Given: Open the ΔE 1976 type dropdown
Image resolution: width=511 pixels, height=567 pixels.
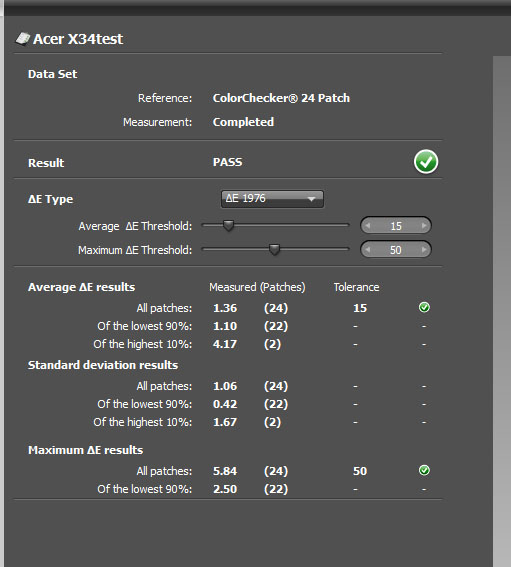Looking at the screenshot, I should [x=272, y=199].
